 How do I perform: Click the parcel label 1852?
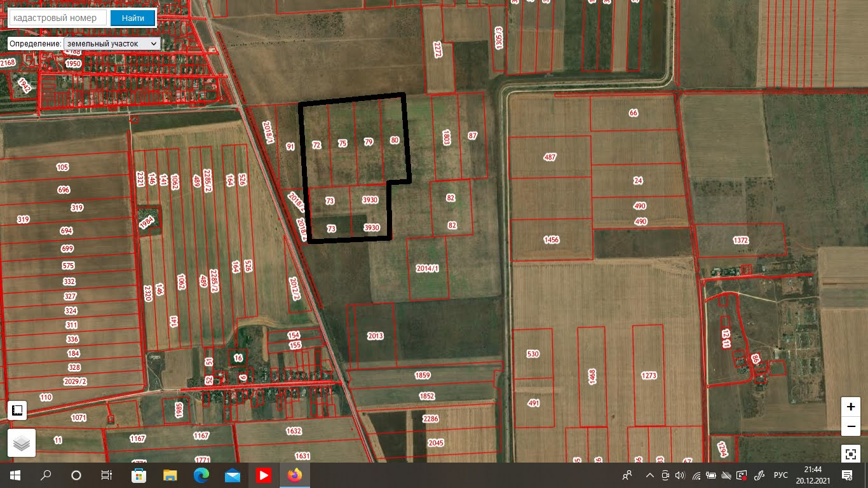click(x=427, y=396)
